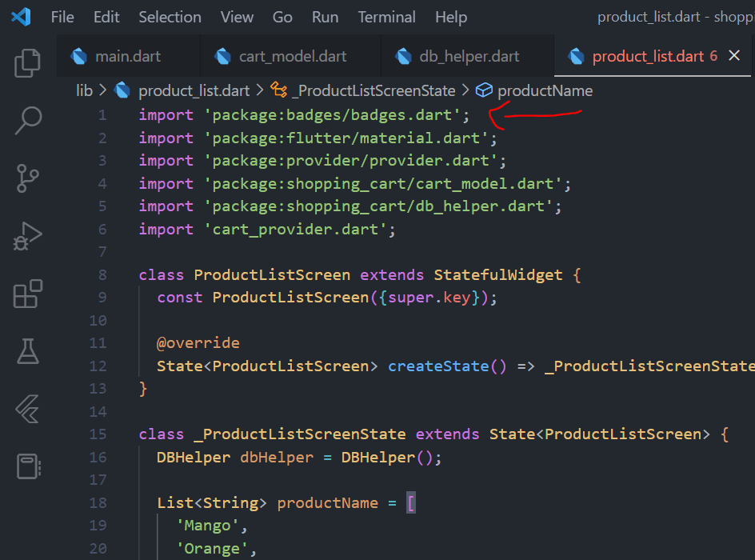Open the File menu
This screenshot has width=755, height=560.
pyautogui.click(x=62, y=18)
